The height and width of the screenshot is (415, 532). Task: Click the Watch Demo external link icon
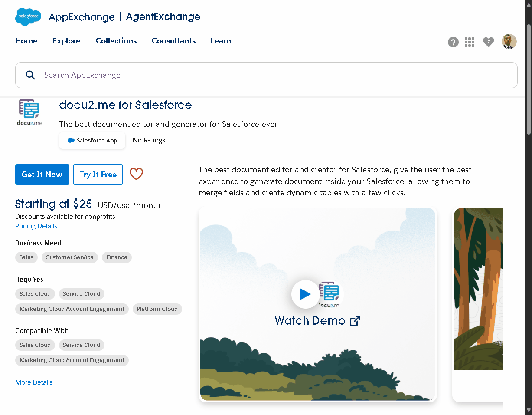coord(355,321)
